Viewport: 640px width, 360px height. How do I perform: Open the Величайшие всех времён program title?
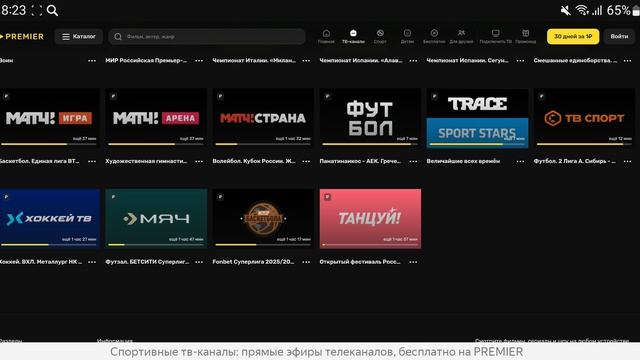[463, 161]
